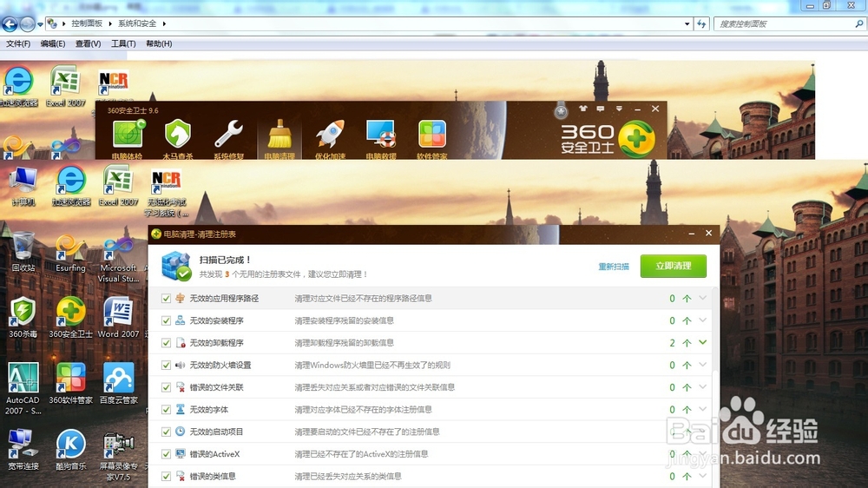This screenshot has width=868, height=488.
Task: Click the address bar refresh button
Action: [x=702, y=23]
